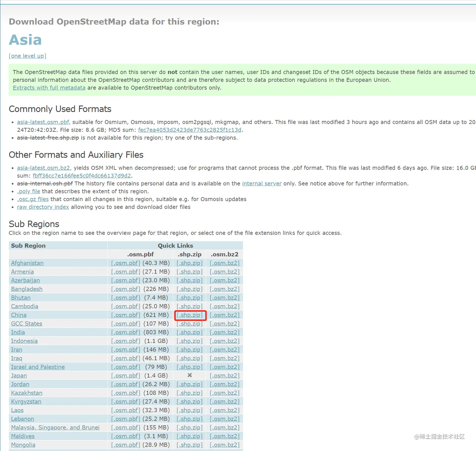
Task: Download Malaysia, Singapore, and Brunei .shp.zip
Action: 190,427
